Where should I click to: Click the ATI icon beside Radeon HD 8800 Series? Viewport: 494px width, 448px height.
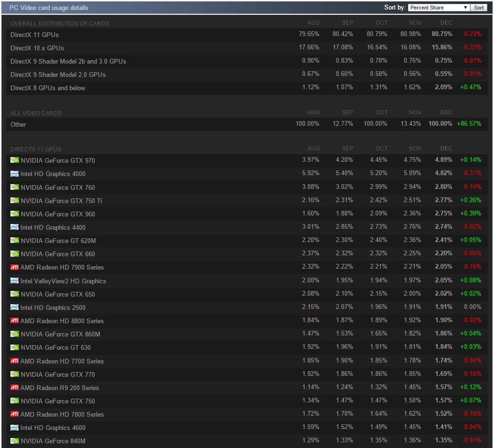click(x=15, y=321)
